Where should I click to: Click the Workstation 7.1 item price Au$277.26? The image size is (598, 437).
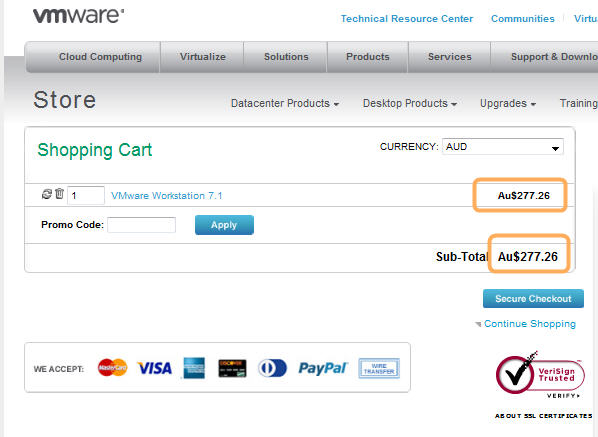coord(524,196)
